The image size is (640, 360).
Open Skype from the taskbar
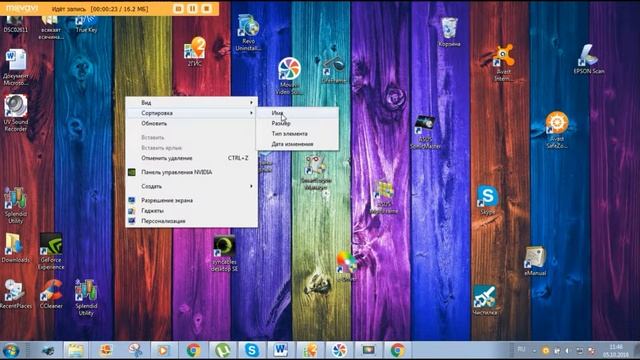click(252, 350)
